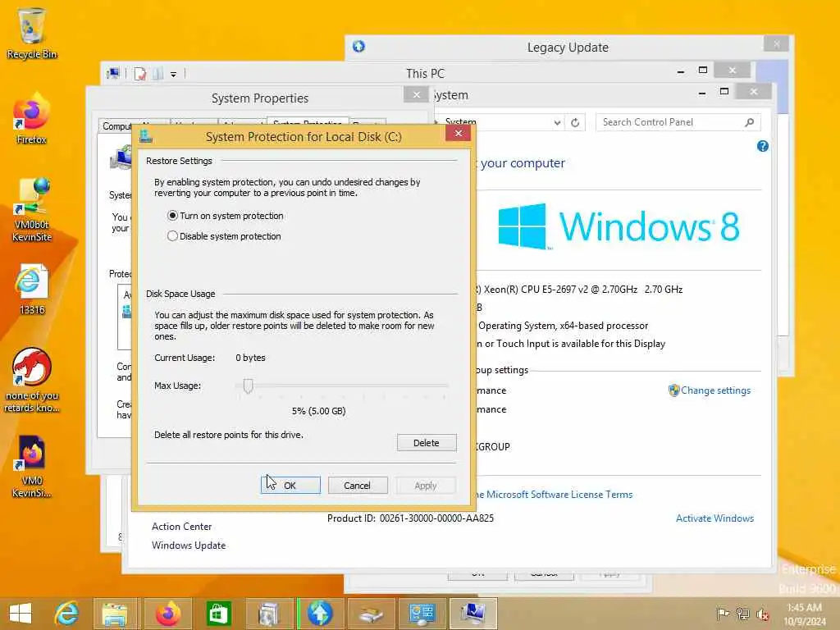The height and width of the screenshot is (630, 840).
Task: Maximize the This PC window
Action: pyautogui.click(x=703, y=71)
